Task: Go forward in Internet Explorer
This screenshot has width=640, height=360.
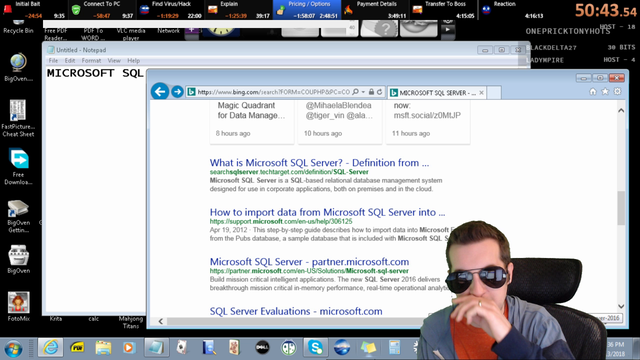Action: point(177,92)
